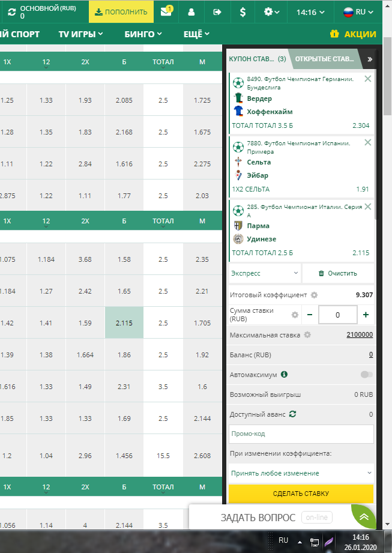The width and height of the screenshot is (392, 553).
Task: Refresh the available advance amount
Action: pos(292,414)
